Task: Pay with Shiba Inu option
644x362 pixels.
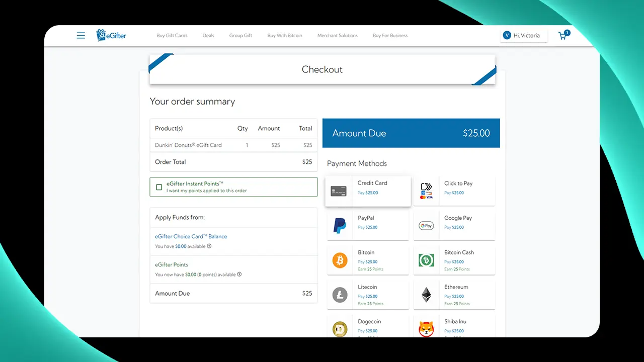Action: pyautogui.click(x=454, y=326)
